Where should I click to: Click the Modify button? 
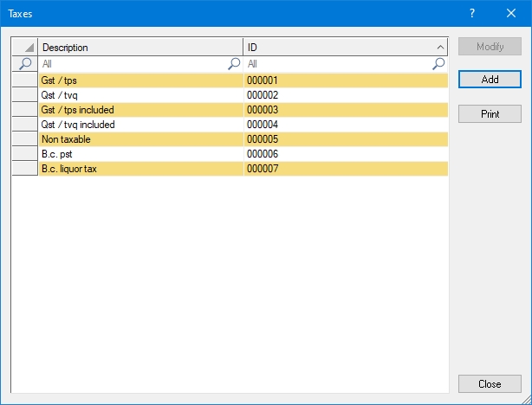[490, 47]
